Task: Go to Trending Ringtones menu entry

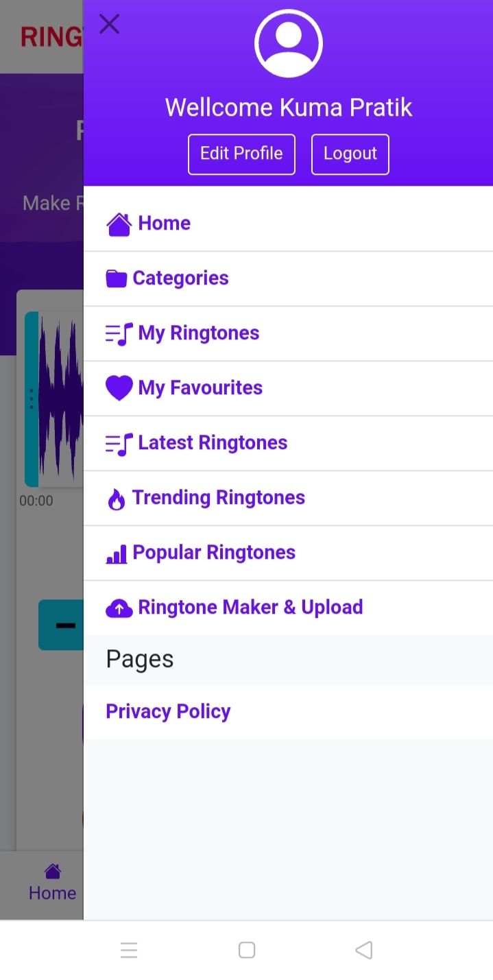Action: click(218, 498)
